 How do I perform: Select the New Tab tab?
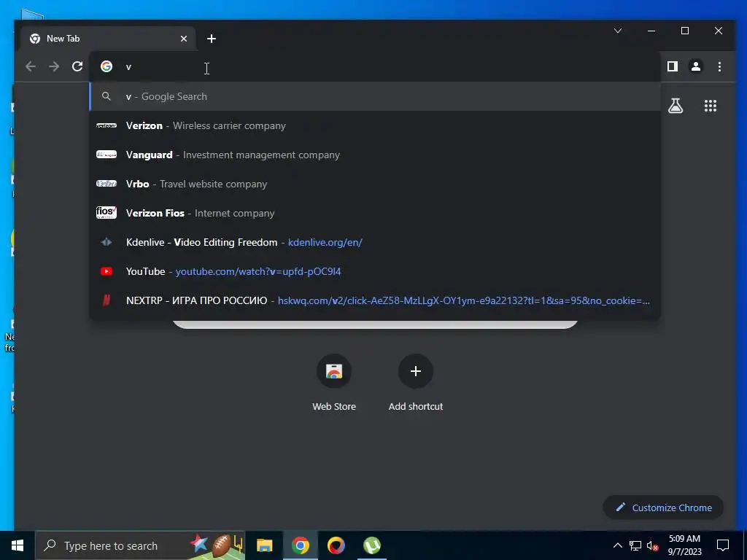108,39
